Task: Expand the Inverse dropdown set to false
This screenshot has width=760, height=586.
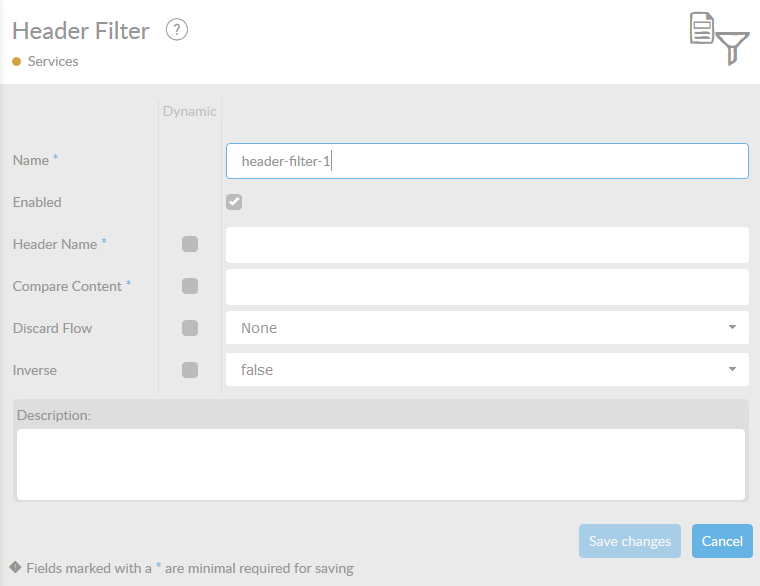Action: [x=487, y=369]
